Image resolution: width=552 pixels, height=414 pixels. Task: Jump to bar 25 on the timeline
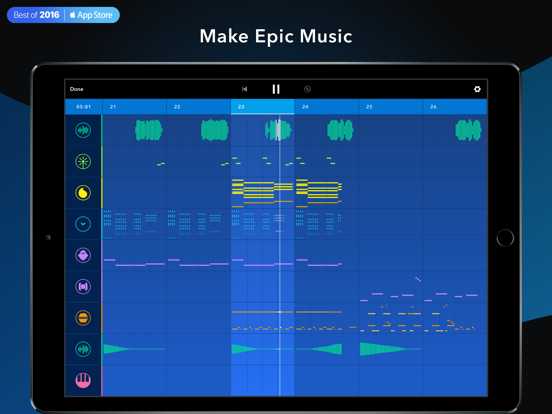(390, 107)
